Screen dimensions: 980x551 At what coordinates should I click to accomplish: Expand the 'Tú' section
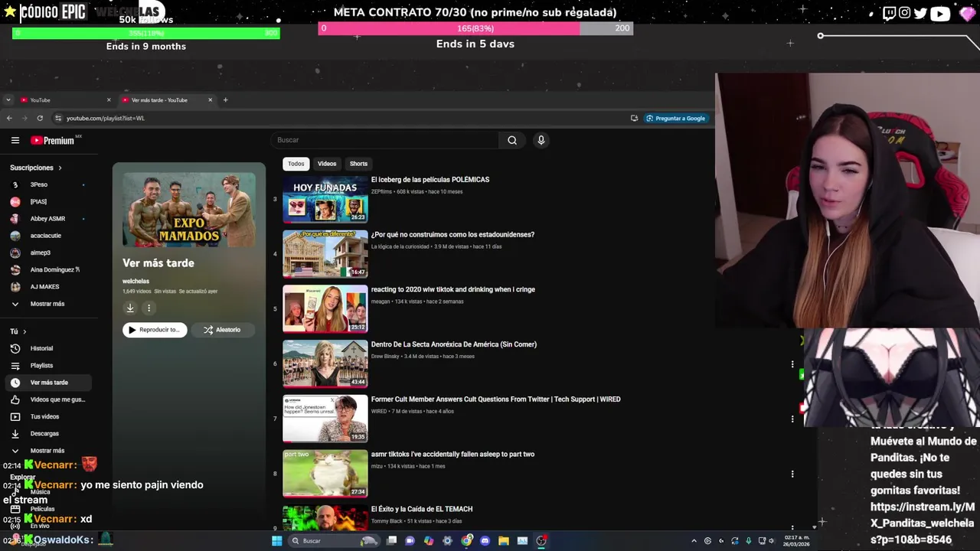(x=18, y=331)
